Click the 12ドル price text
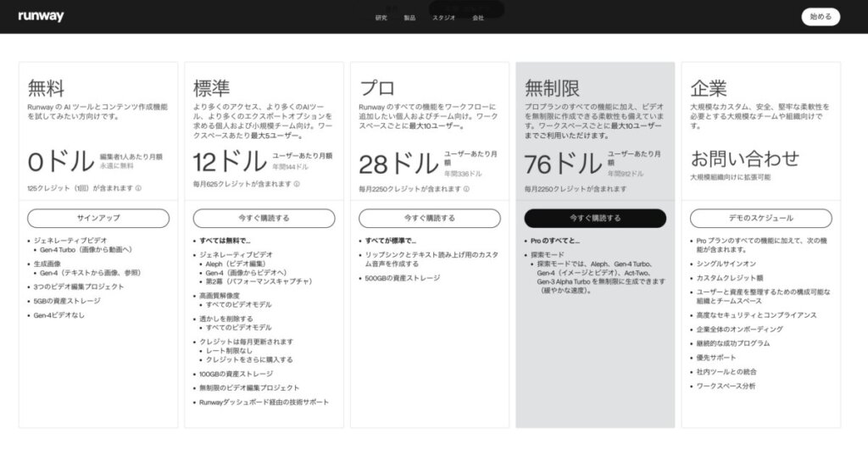This screenshot has width=868, height=450. click(230, 162)
